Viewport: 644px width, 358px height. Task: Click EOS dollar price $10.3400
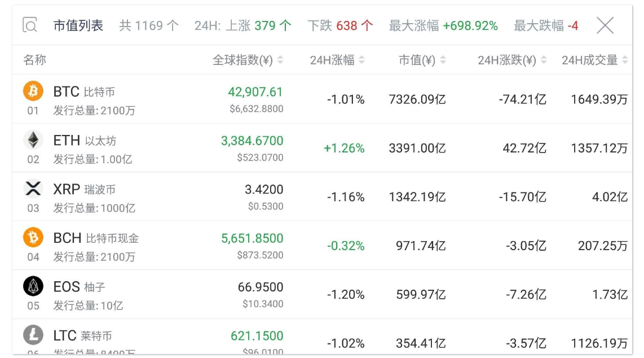coord(263,304)
